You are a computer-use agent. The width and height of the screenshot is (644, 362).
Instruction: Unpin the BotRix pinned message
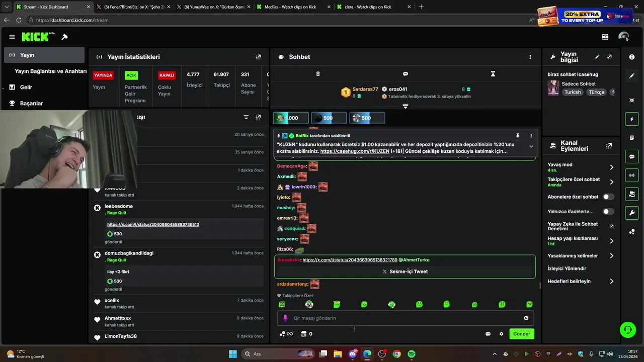point(517,136)
